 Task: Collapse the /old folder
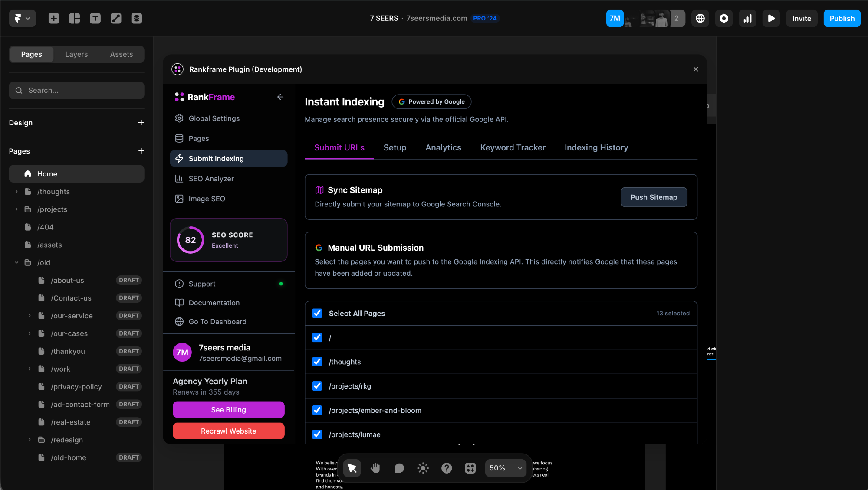pos(16,262)
